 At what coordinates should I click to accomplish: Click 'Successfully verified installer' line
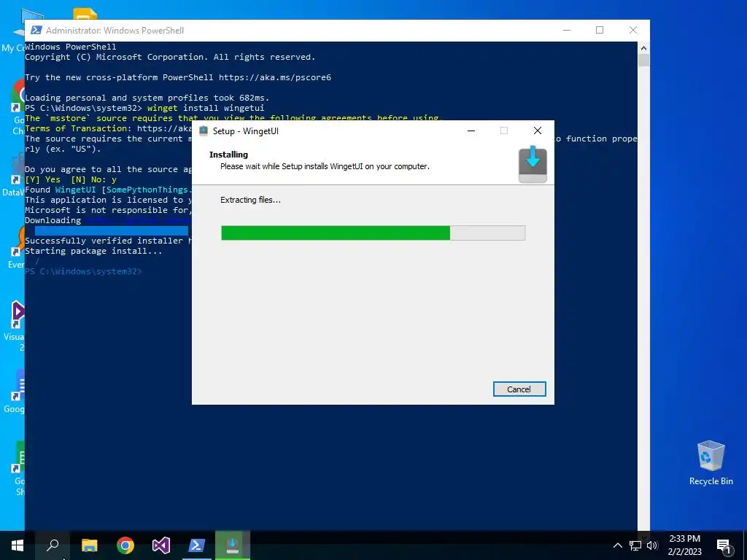pyautogui.click(x=108, y=241)
